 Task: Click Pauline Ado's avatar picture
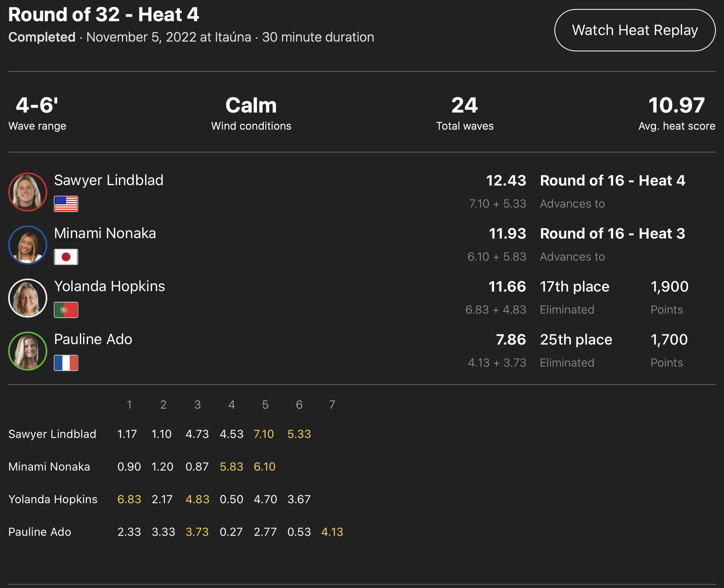pos(28,351)
